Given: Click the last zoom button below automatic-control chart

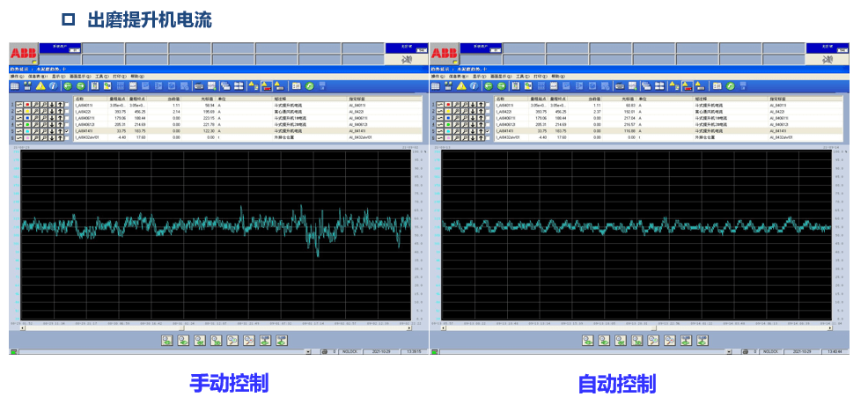Looking at the screenshot, I should pos(703,339).
